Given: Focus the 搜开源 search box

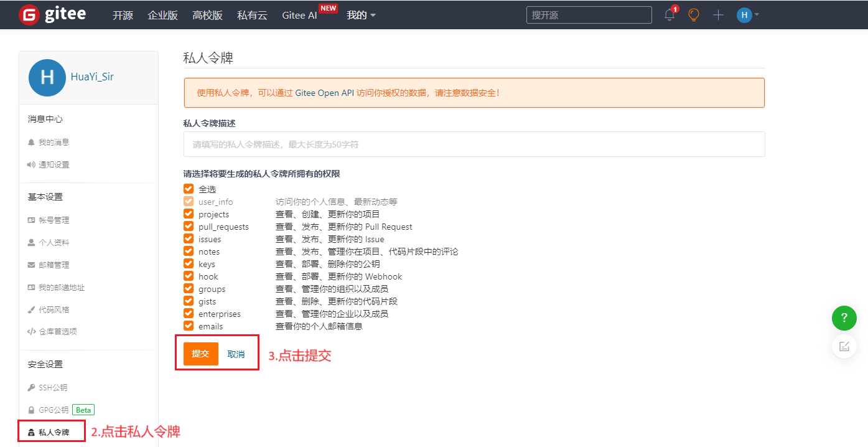Looking at the screenshot, I should [x=589, y=15].
